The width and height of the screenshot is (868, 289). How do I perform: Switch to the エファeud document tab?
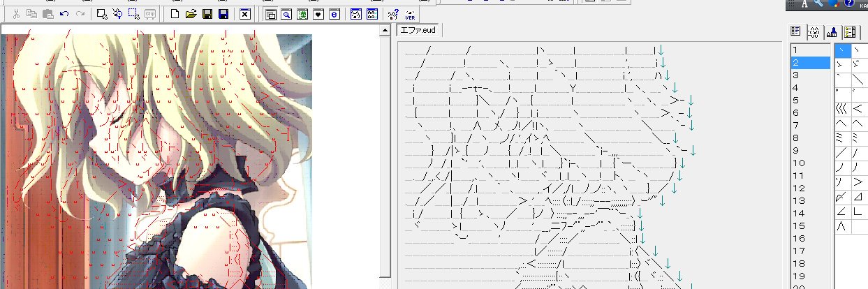(x=418, y=31)
